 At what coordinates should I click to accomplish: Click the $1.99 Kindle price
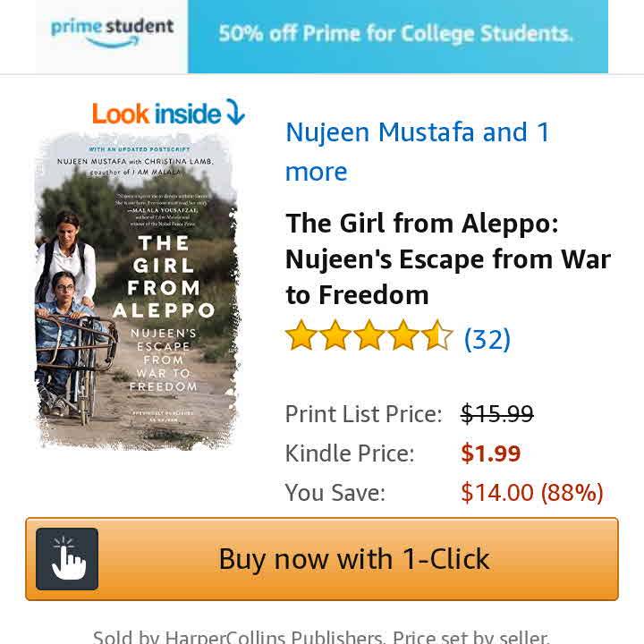(490, 453)
